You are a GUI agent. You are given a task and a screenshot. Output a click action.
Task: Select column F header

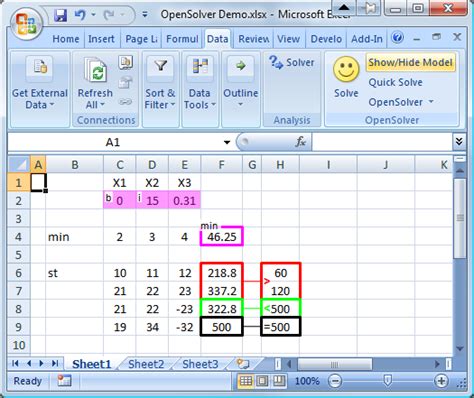pos(221,165)
